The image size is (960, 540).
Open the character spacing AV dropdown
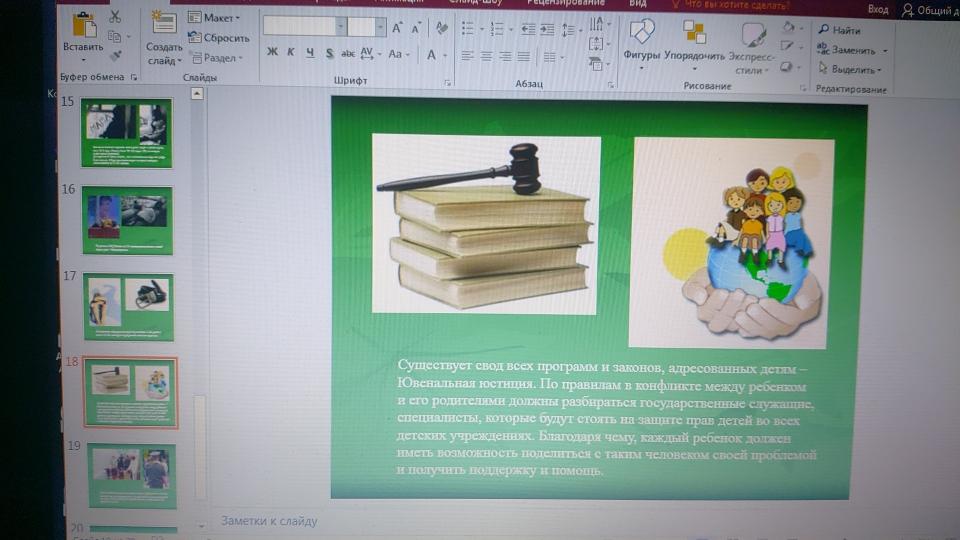click(x=370, y=54)
